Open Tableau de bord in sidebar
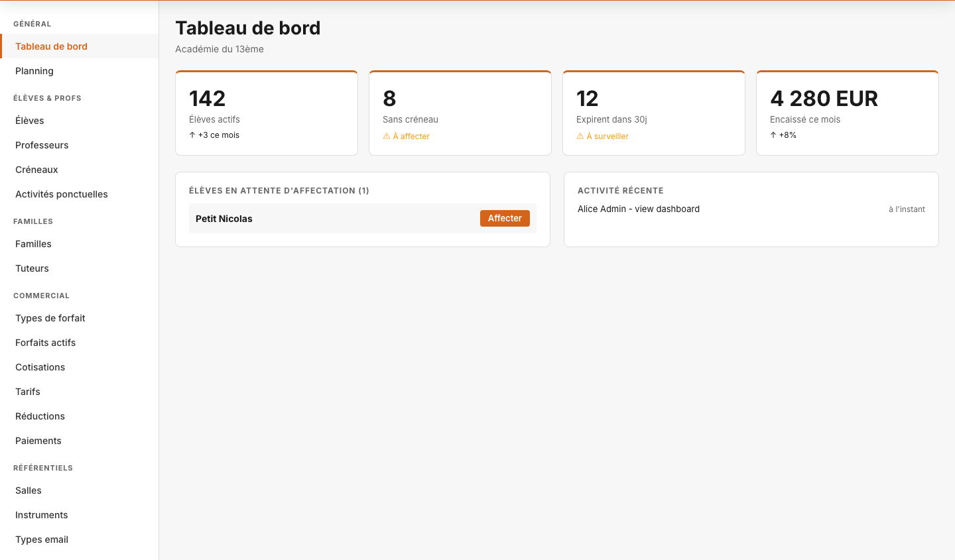Image resolution: width=955 pixels, height=560 pixels. (x=80, y=46)
